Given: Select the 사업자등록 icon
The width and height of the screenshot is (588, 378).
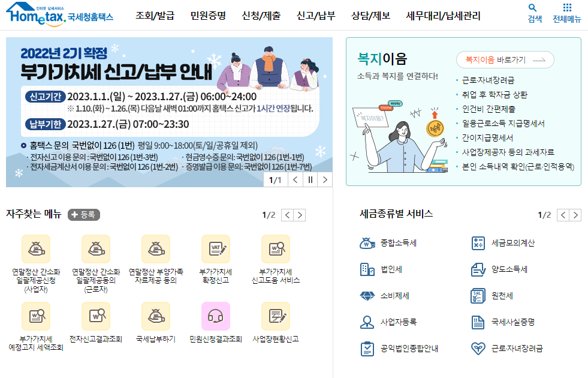Looking at the screenshot, I should (x=368, y=322).
